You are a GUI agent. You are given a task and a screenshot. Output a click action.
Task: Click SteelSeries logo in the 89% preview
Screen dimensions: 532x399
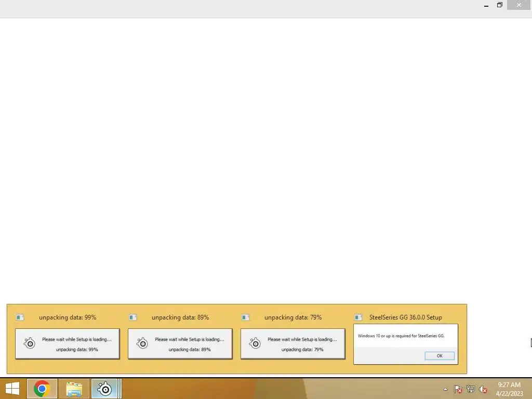tap(142, 343)
